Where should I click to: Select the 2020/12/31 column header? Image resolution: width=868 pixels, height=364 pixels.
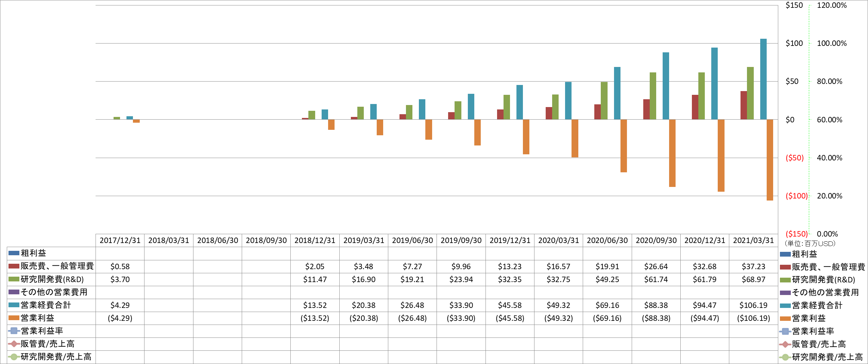click(x=705, y=241)
